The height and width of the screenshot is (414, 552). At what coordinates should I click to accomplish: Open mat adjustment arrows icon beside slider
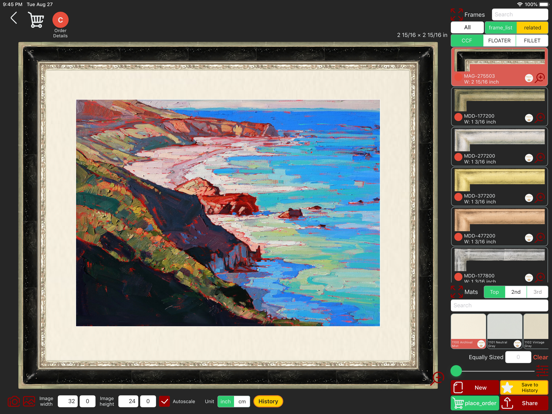click(542, 371)
